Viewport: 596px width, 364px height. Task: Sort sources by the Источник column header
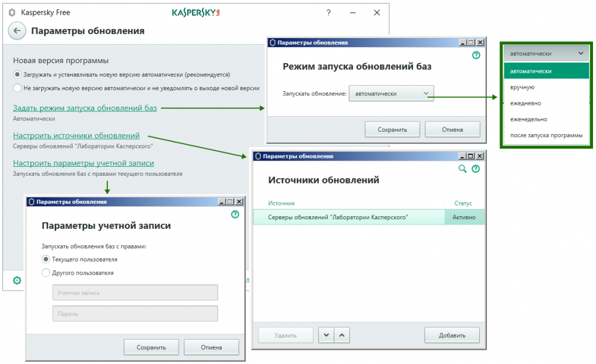[x=281, y=203]
